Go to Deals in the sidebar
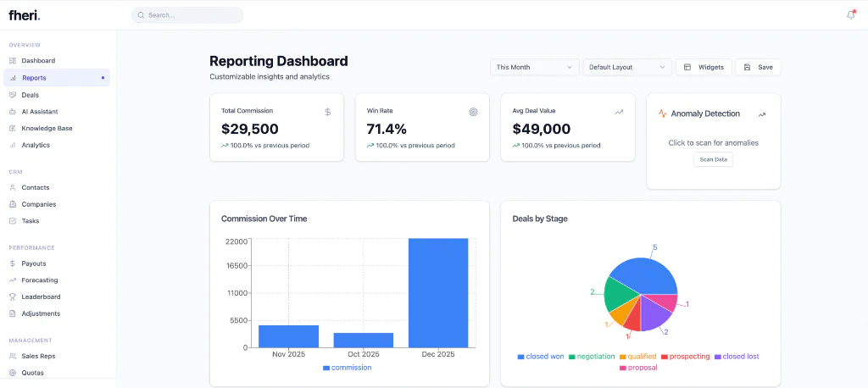 pyautogui.click(x=31, y=95)
